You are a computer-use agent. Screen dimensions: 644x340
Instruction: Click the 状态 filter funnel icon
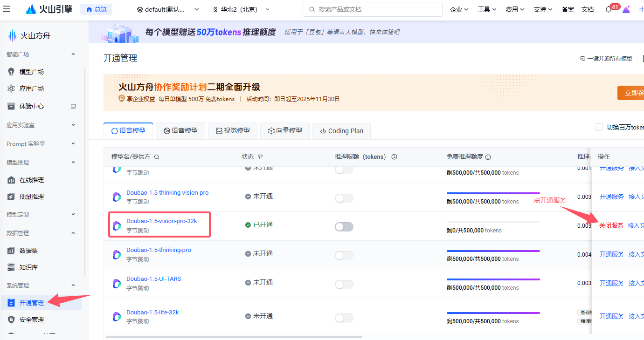point(260,157)
